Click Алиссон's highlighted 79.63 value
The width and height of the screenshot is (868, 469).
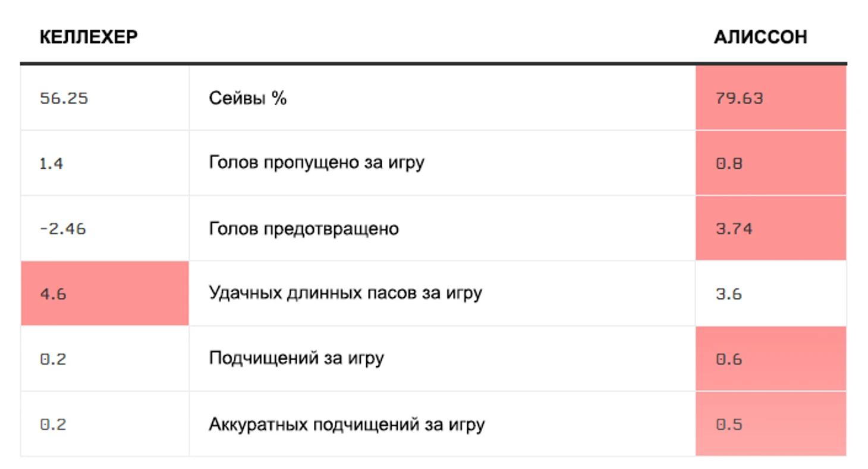(770, 98)
